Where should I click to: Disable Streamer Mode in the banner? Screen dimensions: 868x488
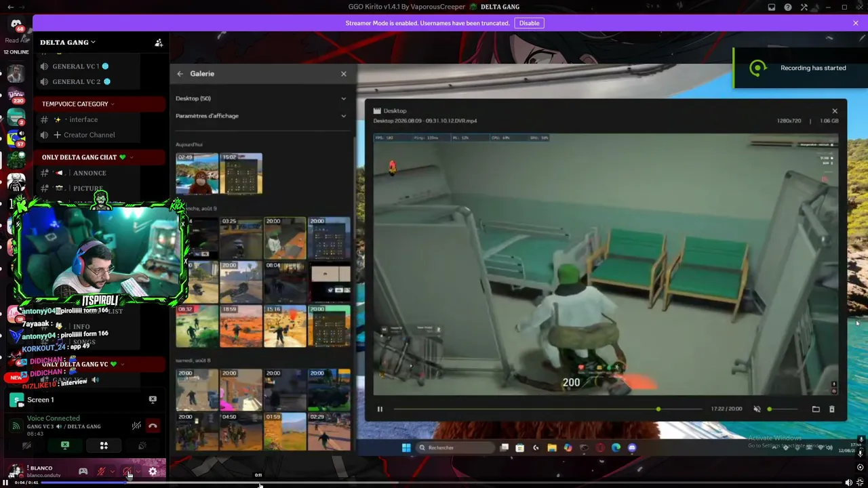click(x=529, y=23)
